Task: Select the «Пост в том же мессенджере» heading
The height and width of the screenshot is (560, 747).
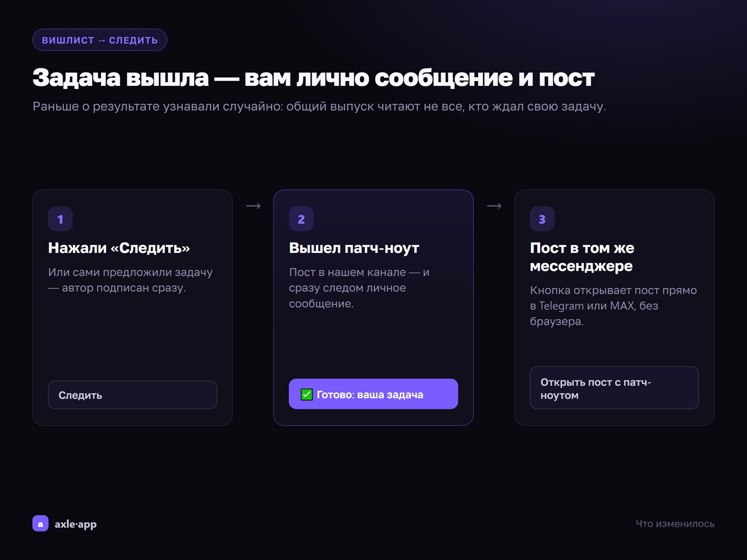Action: coord(582,257)
